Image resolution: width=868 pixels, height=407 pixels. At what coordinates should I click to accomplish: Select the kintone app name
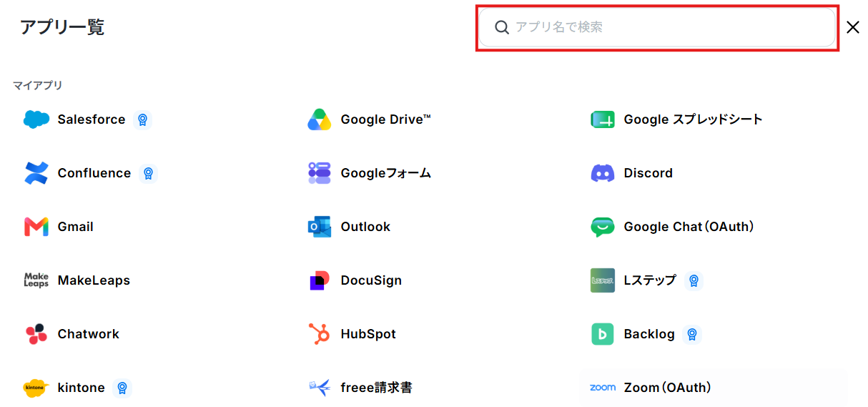point(82,388)
